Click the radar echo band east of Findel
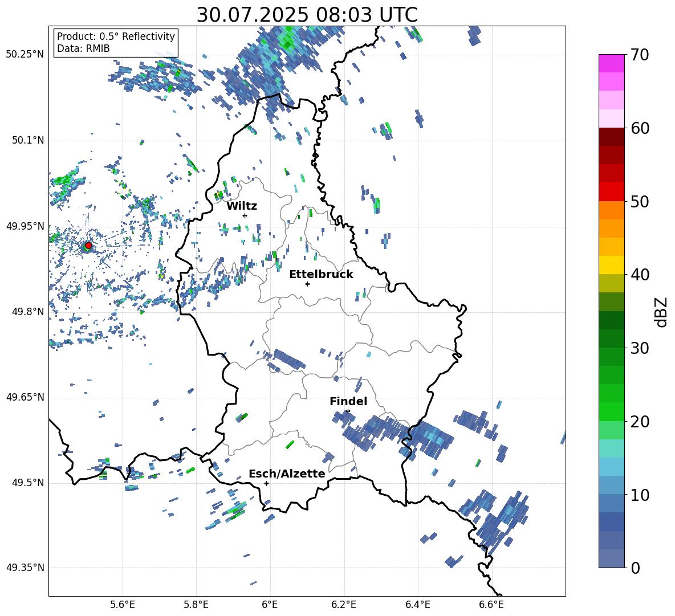Image resolution: width=675 pixels, height=616 pixels. point(392,433)
